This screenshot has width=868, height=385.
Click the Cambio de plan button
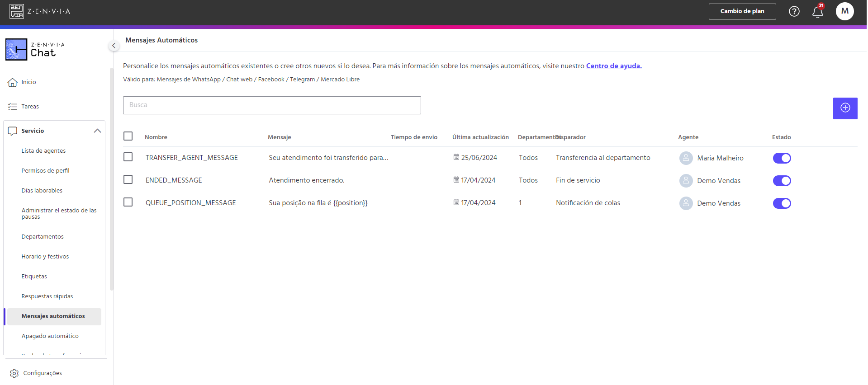[x=742, y=11]
